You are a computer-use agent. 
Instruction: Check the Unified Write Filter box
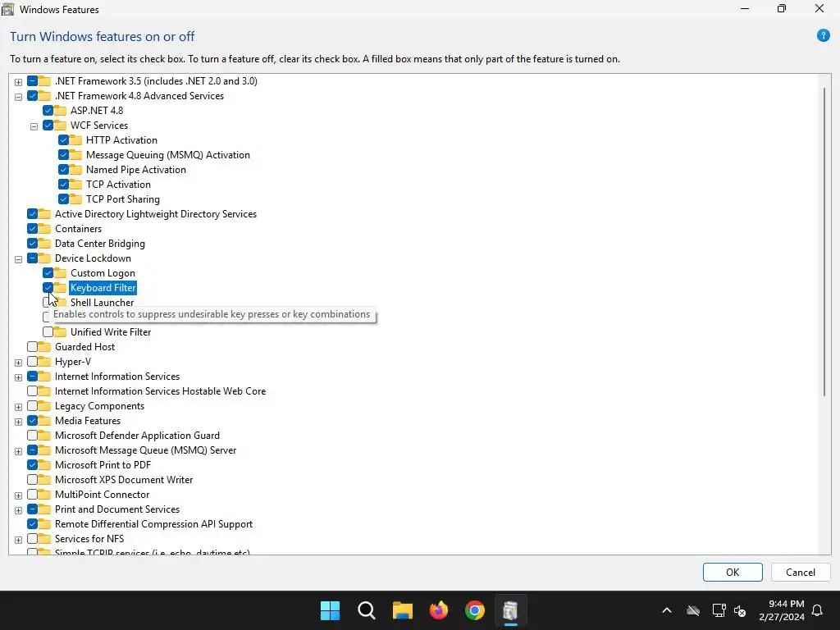pyautogui.click(x=48, y=332)
